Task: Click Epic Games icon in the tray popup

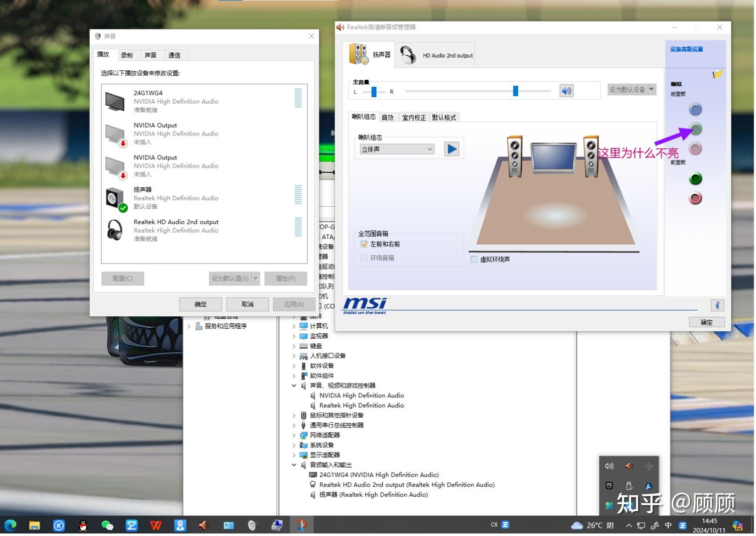Action: click(609, 486)
